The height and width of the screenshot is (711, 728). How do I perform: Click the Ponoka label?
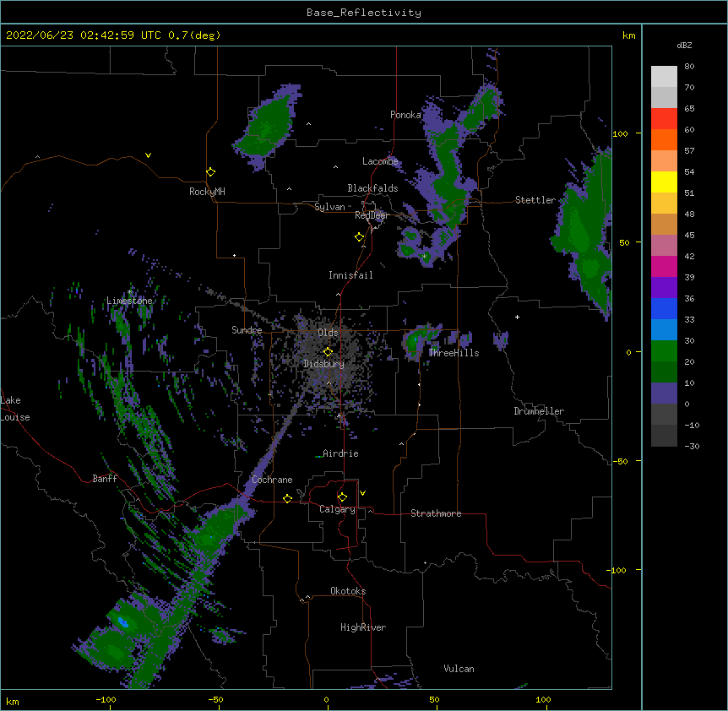405,115
